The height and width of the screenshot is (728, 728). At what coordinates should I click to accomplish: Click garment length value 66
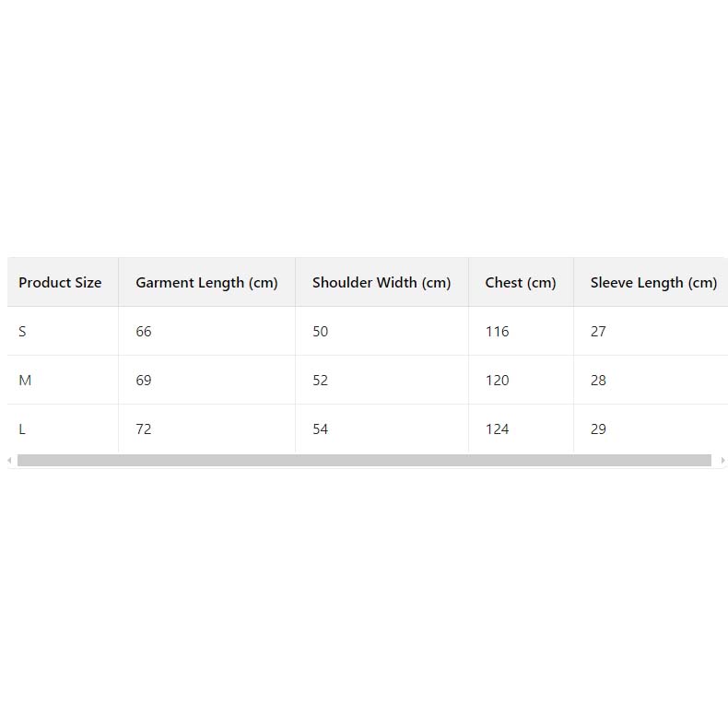pyautogui.click(x=144, y=332)
